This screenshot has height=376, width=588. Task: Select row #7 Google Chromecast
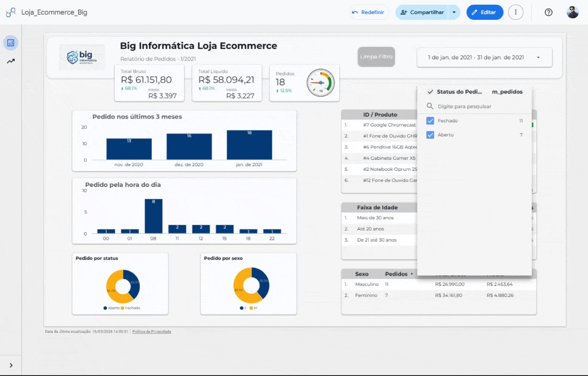click(x=379, y=125)
